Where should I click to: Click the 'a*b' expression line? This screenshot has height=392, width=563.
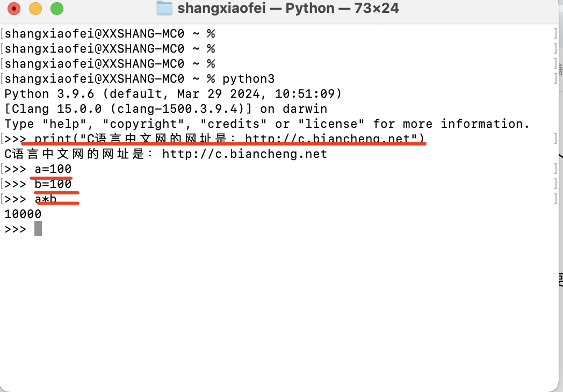(x=46, y=199)
